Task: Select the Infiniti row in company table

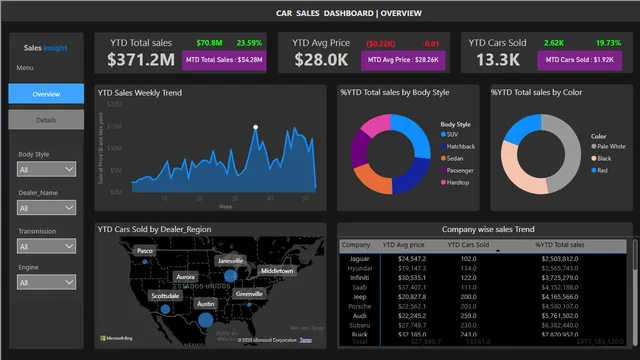Action: coord(483,278)
